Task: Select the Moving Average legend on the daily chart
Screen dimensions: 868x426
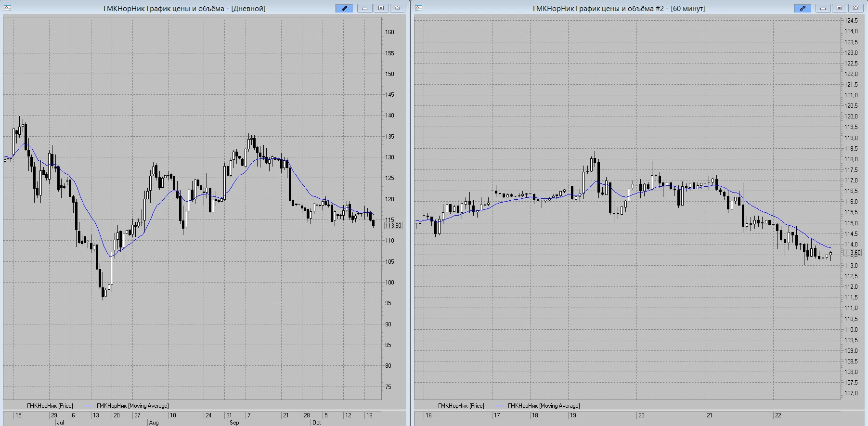Action: tap(127, 406)
